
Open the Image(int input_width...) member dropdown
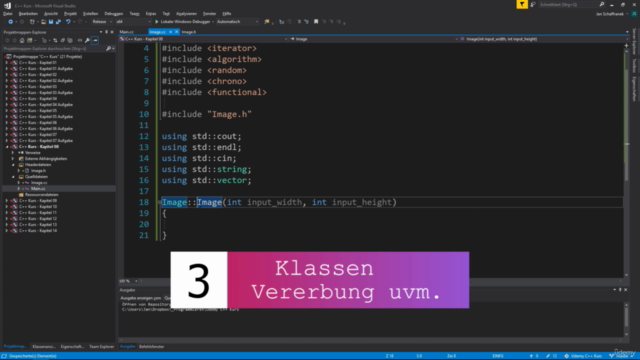[543, 39]
